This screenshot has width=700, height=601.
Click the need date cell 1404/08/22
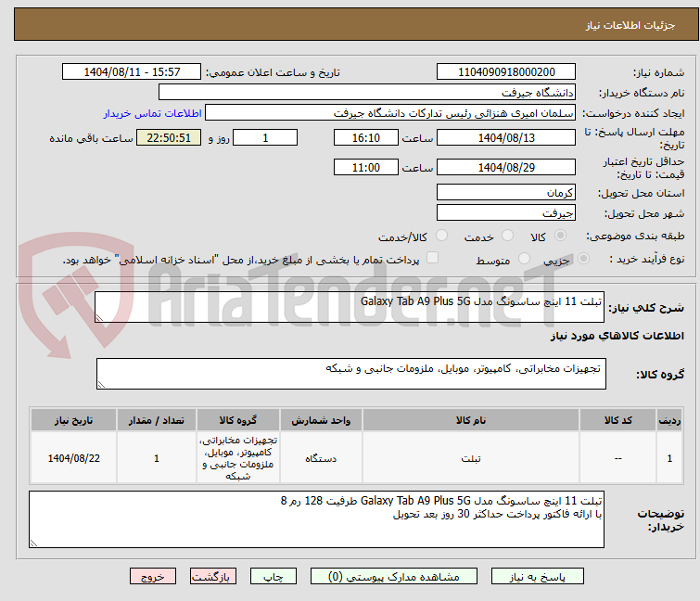tap(73, 458)
